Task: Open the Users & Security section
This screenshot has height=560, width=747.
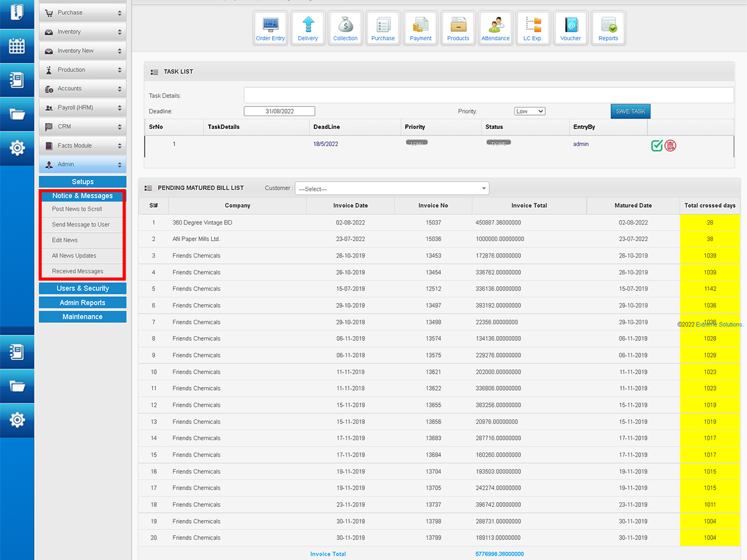Action: (83, 289)
